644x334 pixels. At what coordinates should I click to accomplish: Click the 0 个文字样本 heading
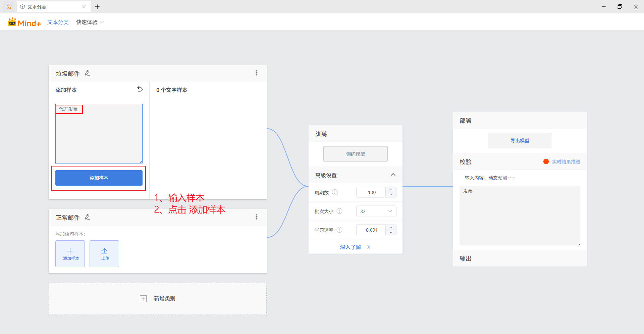point(172,90)
